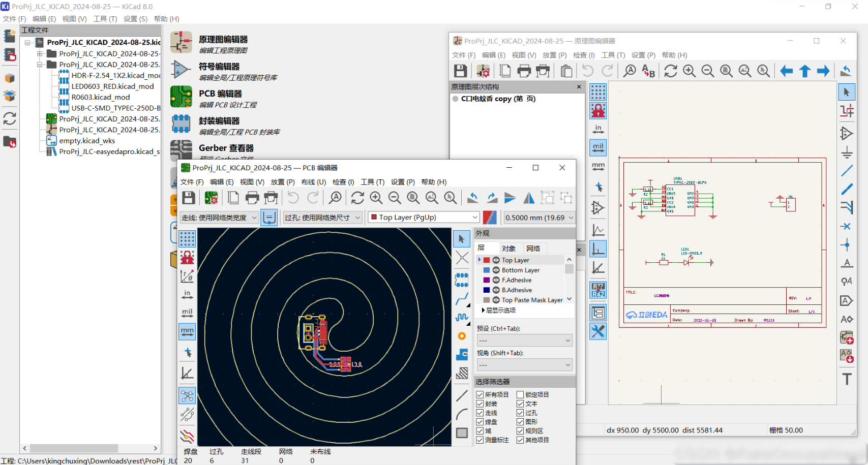Select the schematic hierarchy root sheet entry
The image size is (868, 465).
(x=498, y=99)
